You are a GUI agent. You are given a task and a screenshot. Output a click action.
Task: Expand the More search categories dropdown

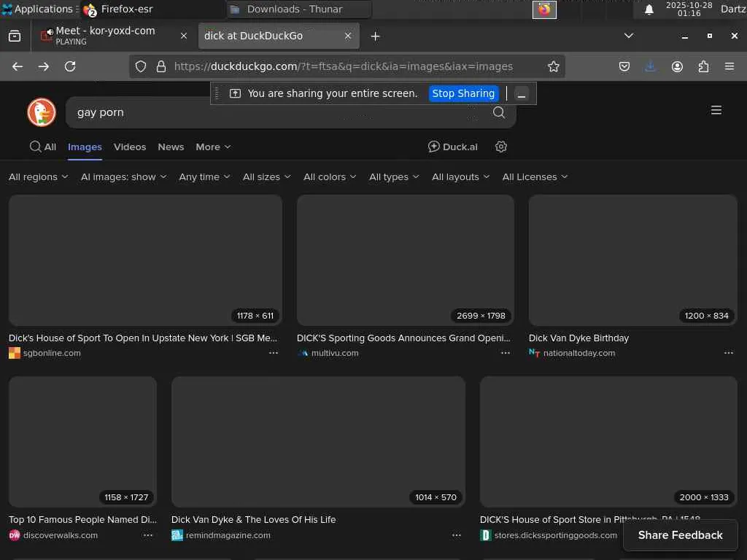click(213, 147)
